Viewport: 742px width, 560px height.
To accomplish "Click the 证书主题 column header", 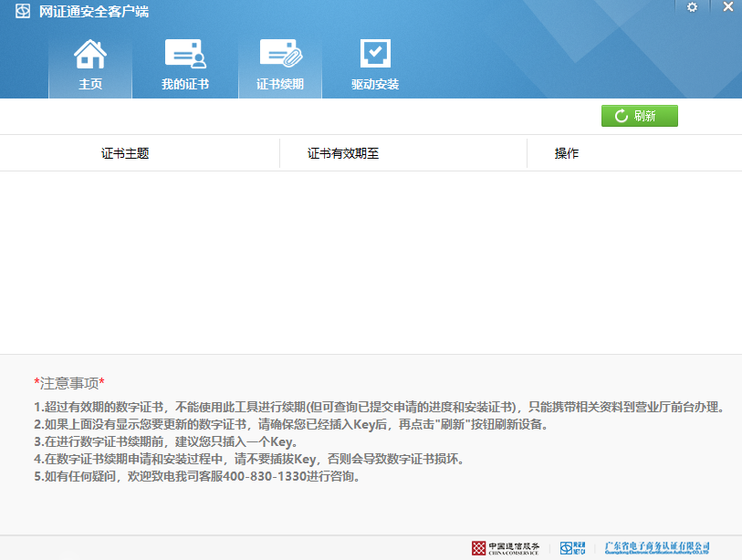I will pyautogui.click(x=125, y=153).
